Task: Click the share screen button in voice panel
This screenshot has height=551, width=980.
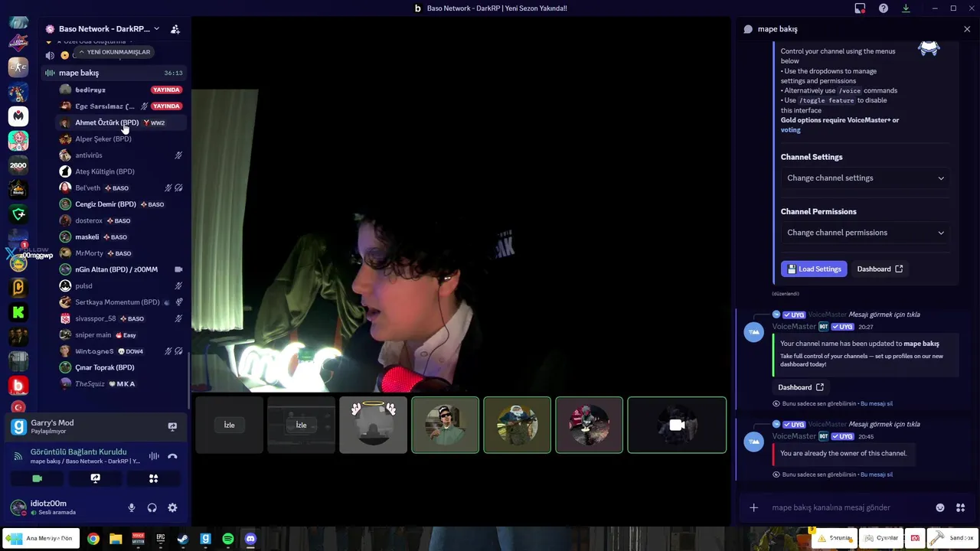Action: (x=95, y=478)
